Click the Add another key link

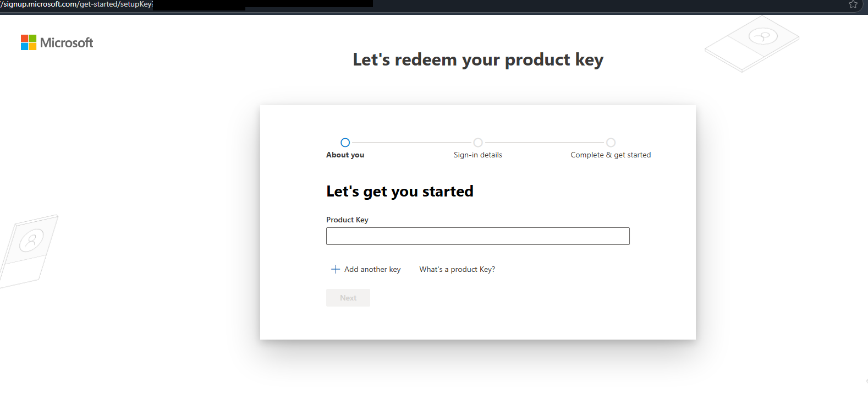click(x=372, y=269)
